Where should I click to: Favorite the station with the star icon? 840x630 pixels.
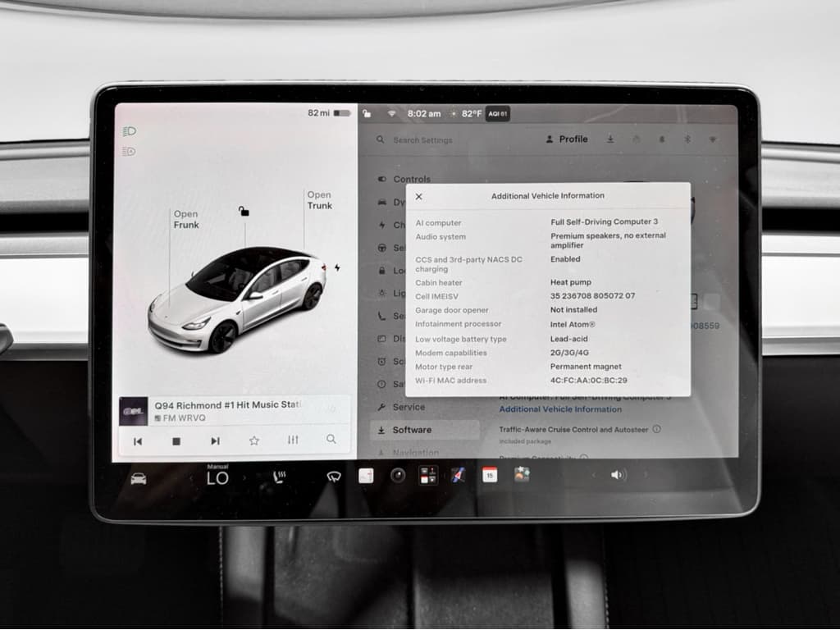254,441
